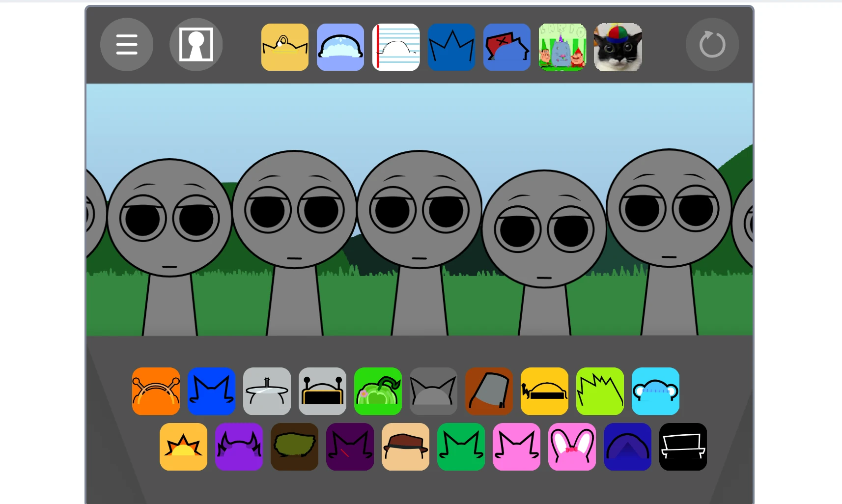Select the pink bunny ears icon
842x504 pixels.
click(x=572, y=447)
